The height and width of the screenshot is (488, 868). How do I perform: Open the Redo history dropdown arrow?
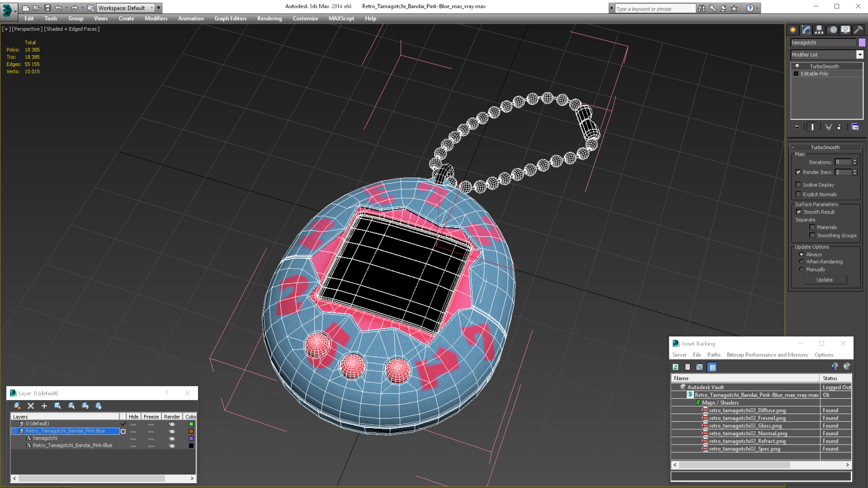pos(83,8)
